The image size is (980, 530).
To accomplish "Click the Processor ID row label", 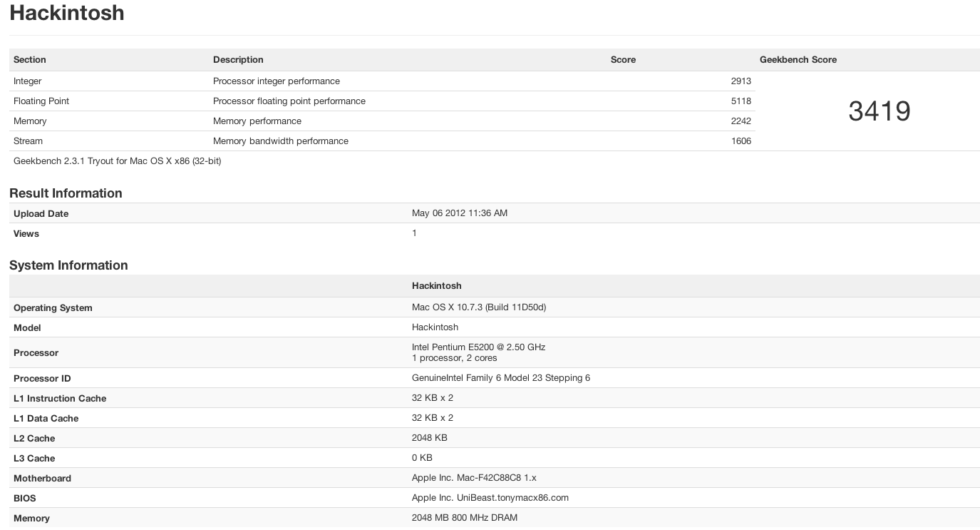I will pyautogui.click(x=42, y=379).
